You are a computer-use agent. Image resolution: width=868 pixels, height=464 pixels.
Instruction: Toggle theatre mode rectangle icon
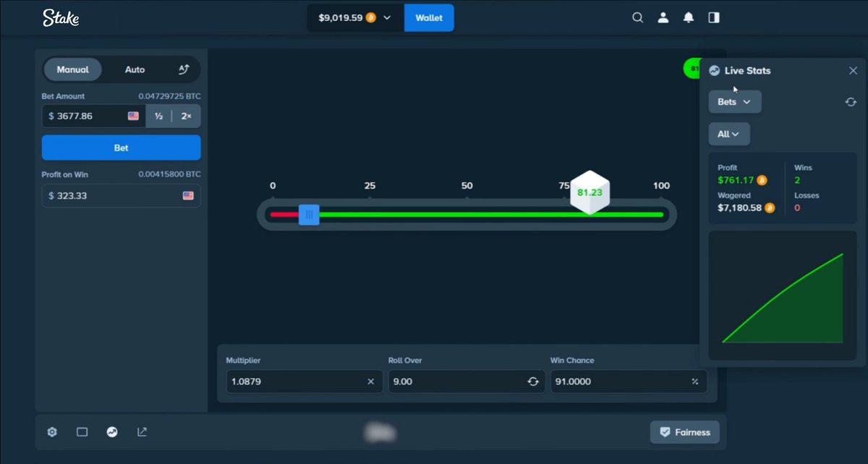(82, 432)
